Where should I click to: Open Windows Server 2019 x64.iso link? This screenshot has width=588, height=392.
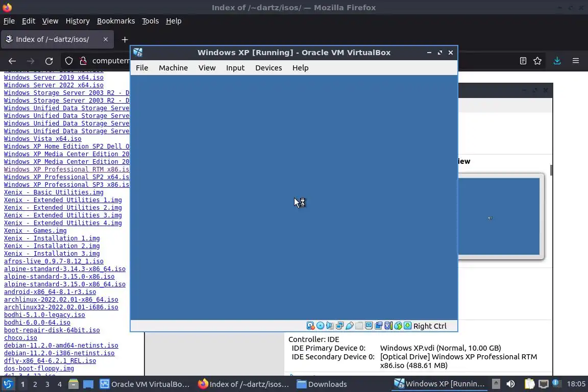54,77
